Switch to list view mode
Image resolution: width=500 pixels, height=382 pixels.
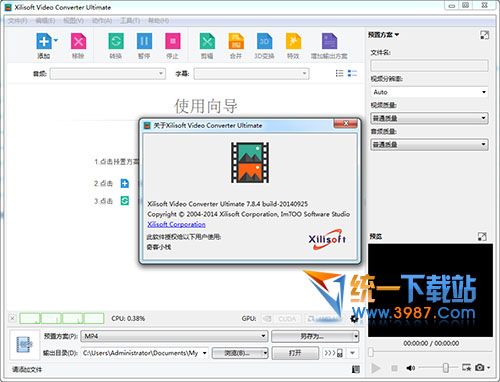339,73
